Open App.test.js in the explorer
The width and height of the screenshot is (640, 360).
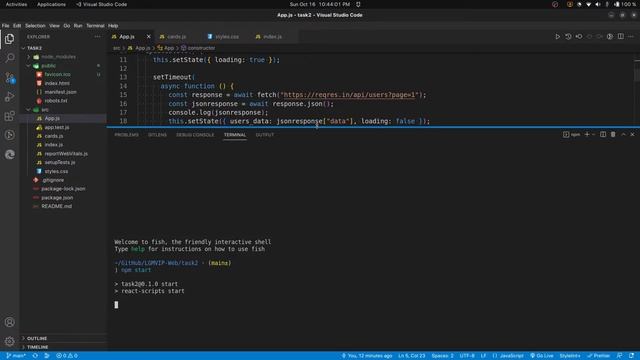(x=56, y=127)
